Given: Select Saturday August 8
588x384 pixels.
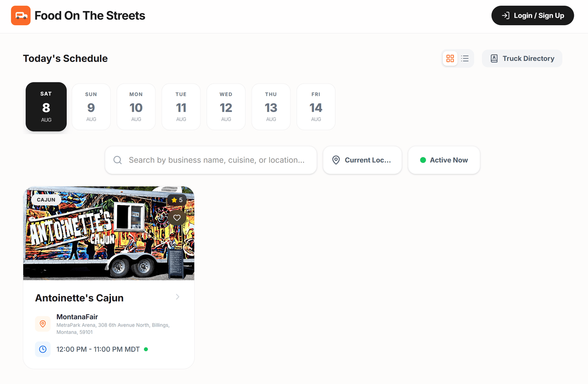Looking at the screenshot, I should coord(46,107).
